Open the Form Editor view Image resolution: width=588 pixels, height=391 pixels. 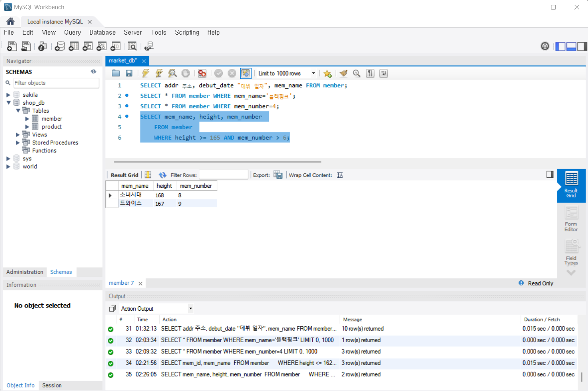coord(571,220)
